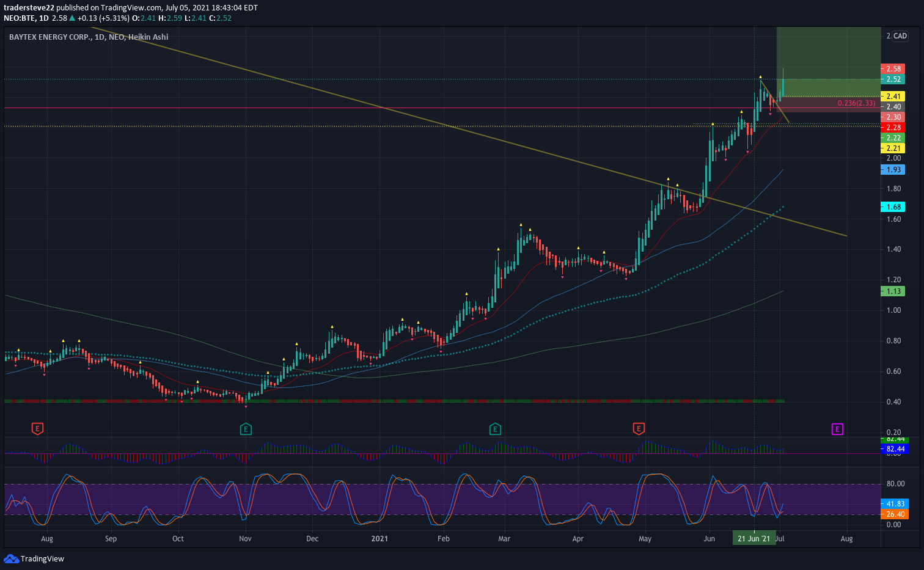Click the tradersteve22 author name

pos(29,8)
